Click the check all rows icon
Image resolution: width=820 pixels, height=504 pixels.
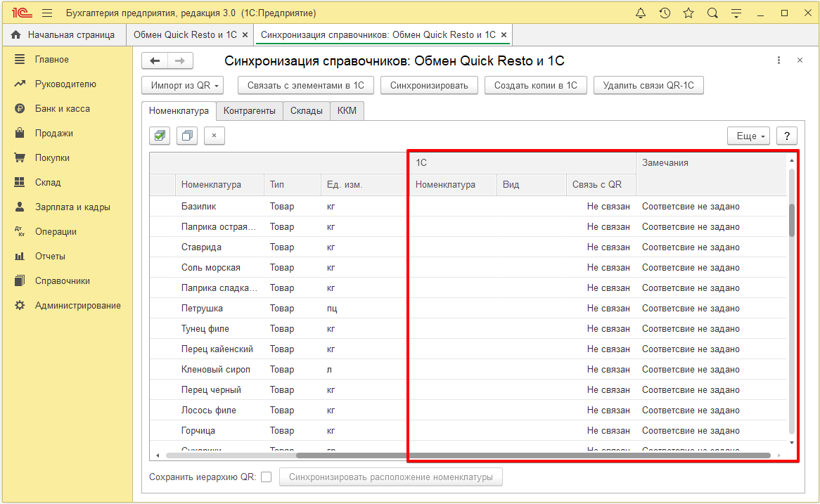click(160, 136)
